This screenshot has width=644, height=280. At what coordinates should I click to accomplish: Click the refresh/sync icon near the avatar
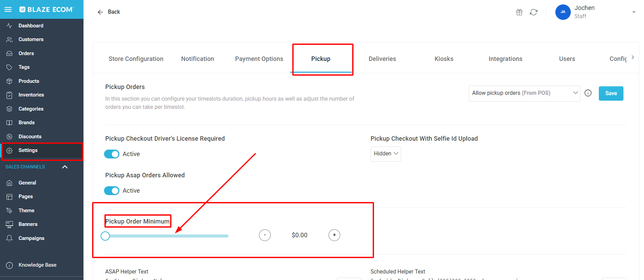pyautogui.click(x=534, y=12)
